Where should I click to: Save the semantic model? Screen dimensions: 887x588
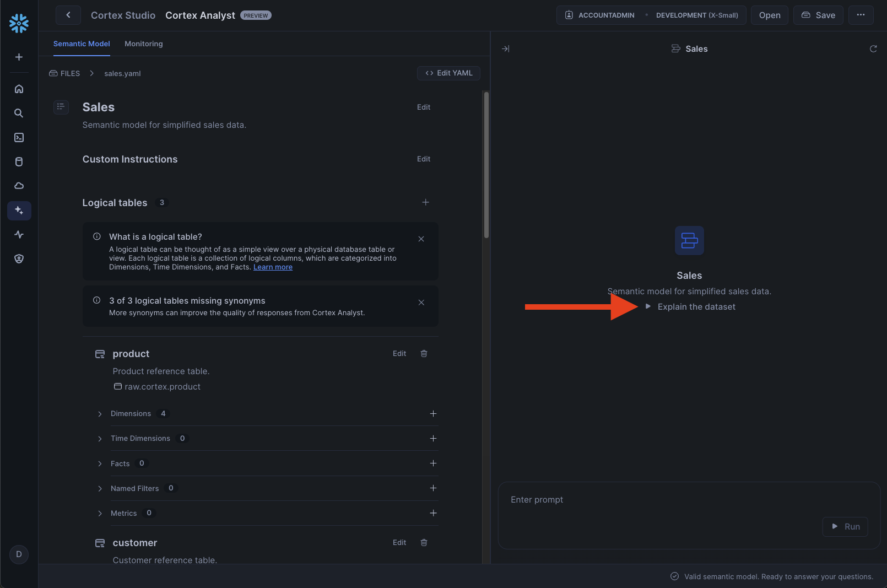tap(818, 15)
